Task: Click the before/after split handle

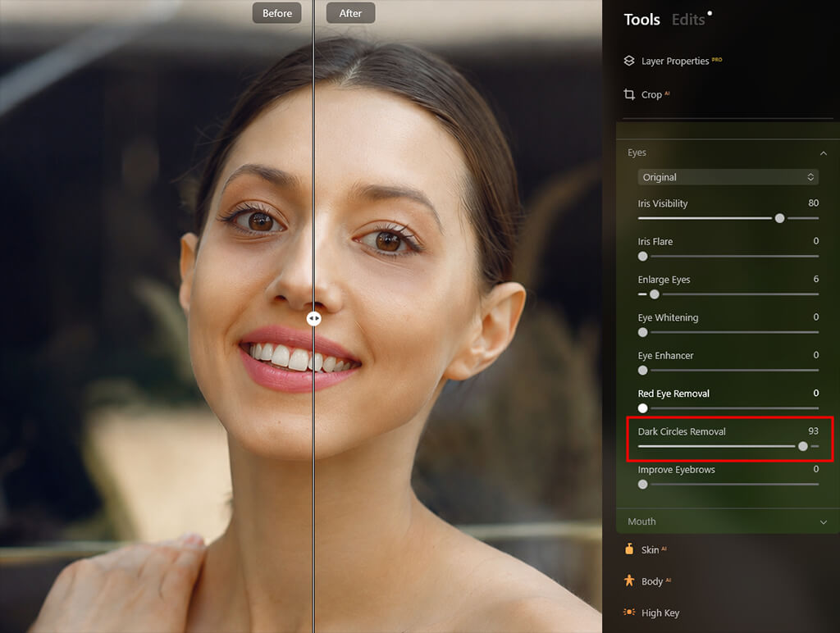Action: [314, 319]
